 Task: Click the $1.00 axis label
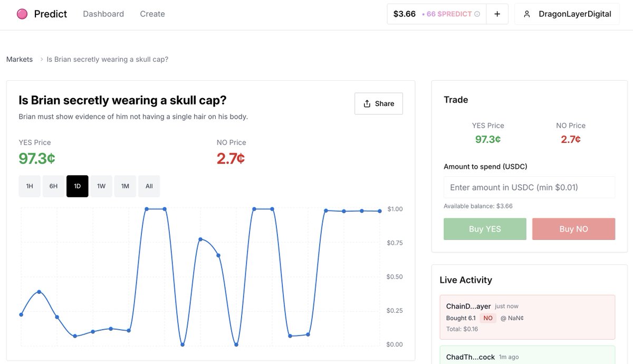click(x=395, y=209)
